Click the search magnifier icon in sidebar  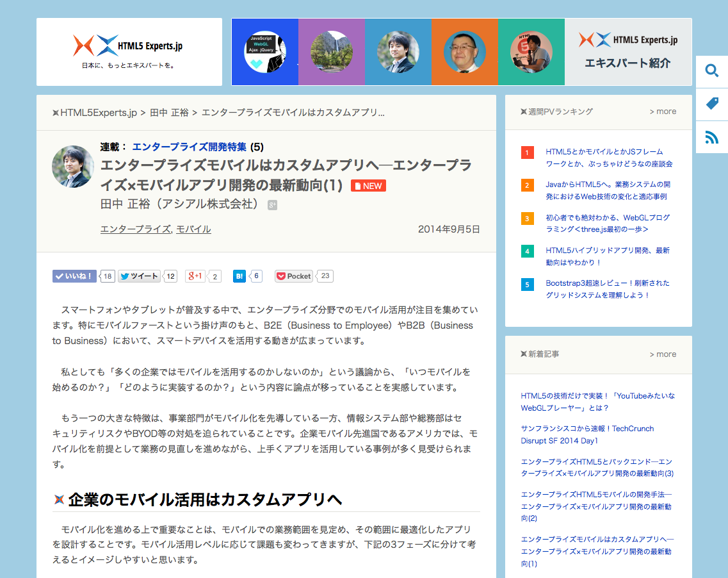tap(711, 71)
